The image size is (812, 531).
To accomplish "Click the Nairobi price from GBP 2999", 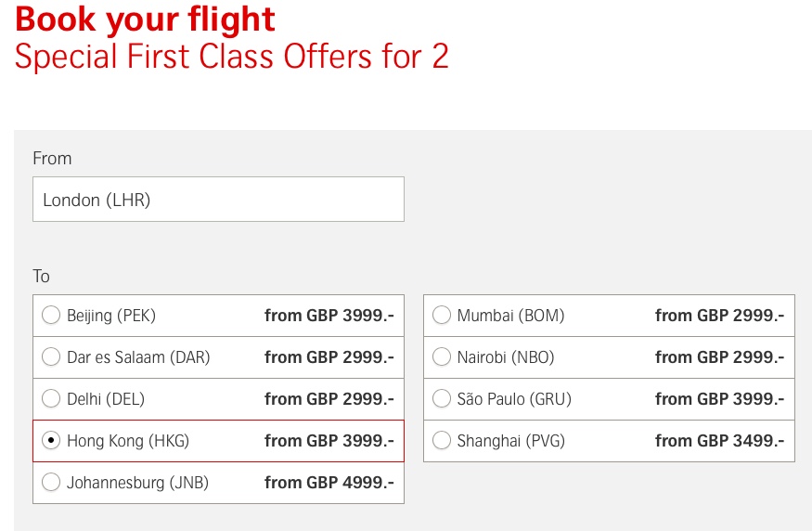I will 719,357.
